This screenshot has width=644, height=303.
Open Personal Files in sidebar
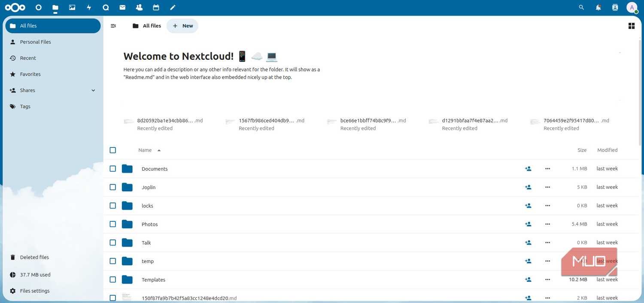click(x=53, y=42)
